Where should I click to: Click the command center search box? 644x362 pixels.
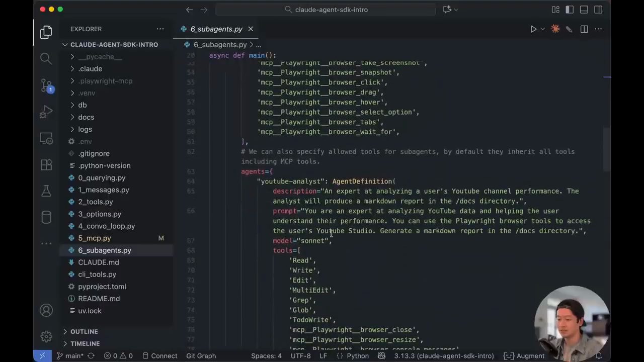click(x=326, y=10)
